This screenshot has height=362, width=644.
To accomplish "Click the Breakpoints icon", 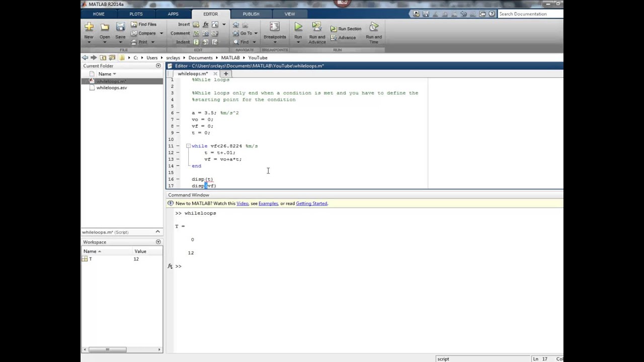I will [275, 27].
